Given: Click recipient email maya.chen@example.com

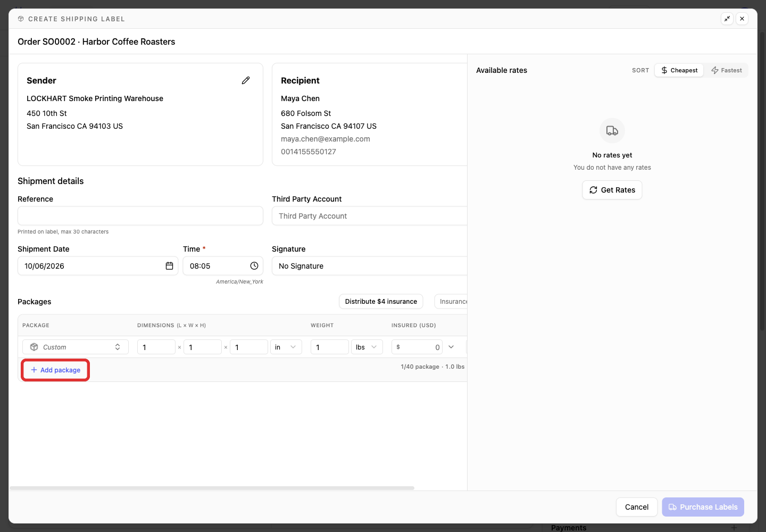Looking at the screenshot, I should coord(326,139).
